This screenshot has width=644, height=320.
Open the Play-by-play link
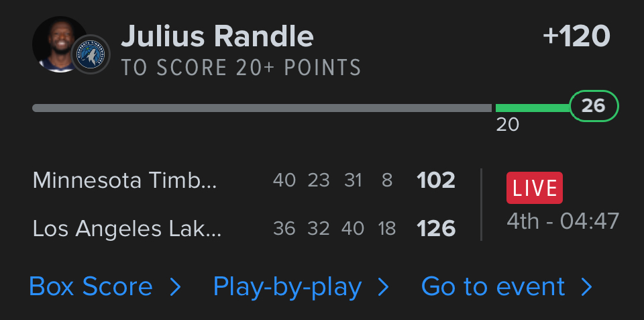pyautogui.click(x=287, y=287)
